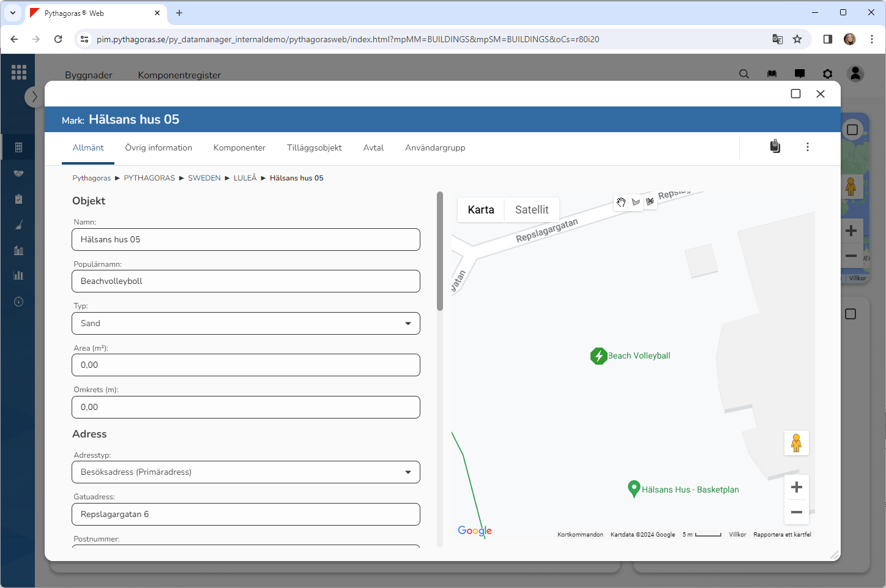Screen dimensions: 886x588
Task: Switch map to Satellit view
Action: click(531, 210)
